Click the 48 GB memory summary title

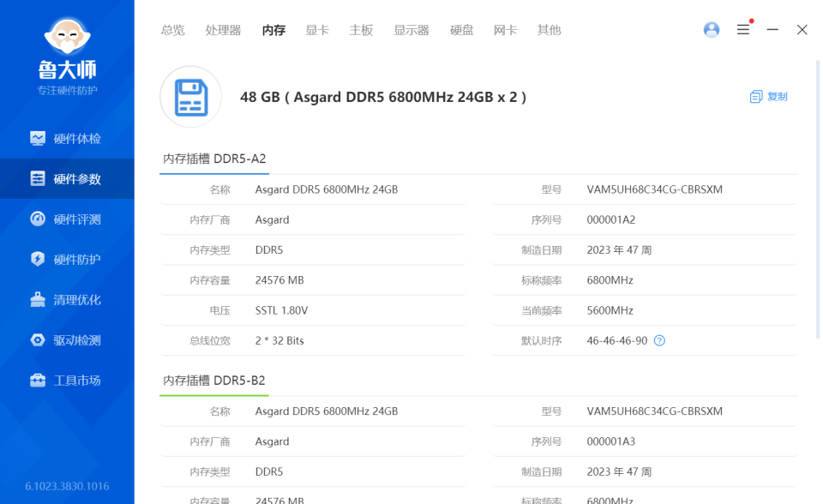point(383,97)
